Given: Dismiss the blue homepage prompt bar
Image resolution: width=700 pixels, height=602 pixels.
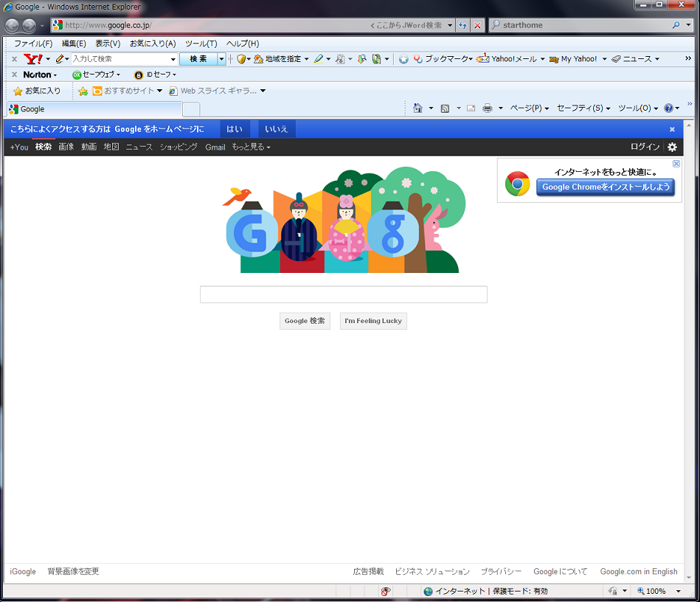Looking at the screenshot, I should (x=672, y=130).
